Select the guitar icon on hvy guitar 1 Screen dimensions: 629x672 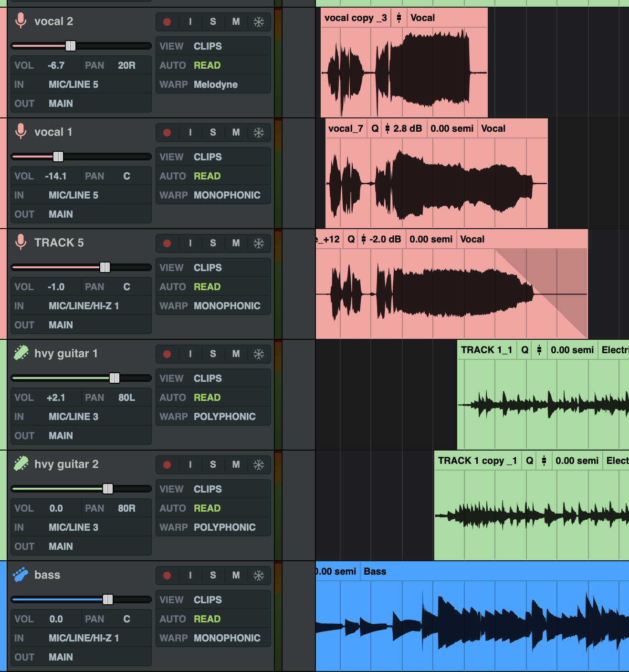coord(21,353)
